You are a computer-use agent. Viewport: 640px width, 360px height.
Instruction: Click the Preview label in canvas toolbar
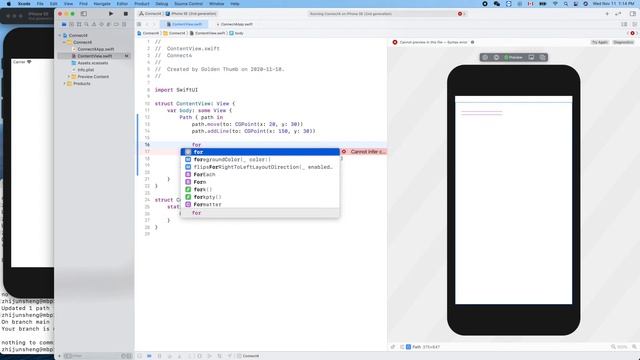[513, 58]
